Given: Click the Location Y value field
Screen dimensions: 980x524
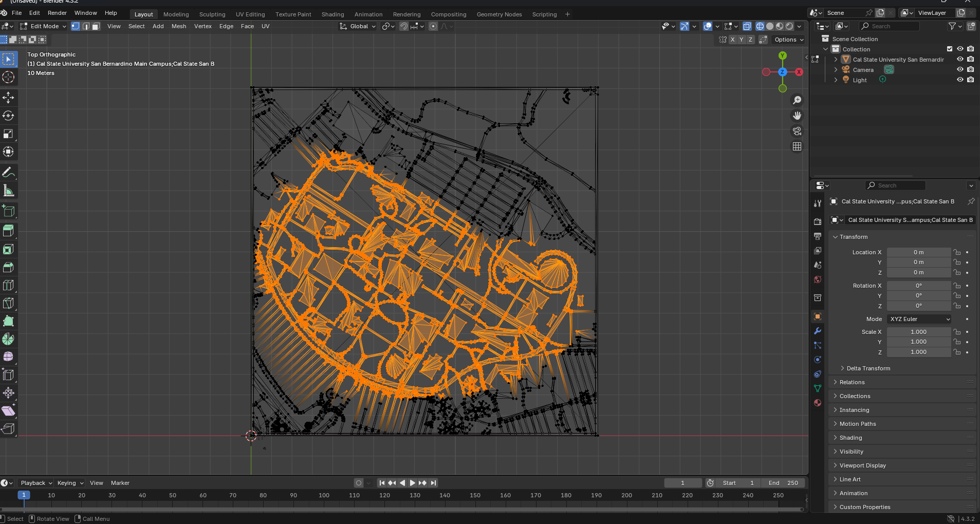Looking at the screenshot, I should click(919, 262).
